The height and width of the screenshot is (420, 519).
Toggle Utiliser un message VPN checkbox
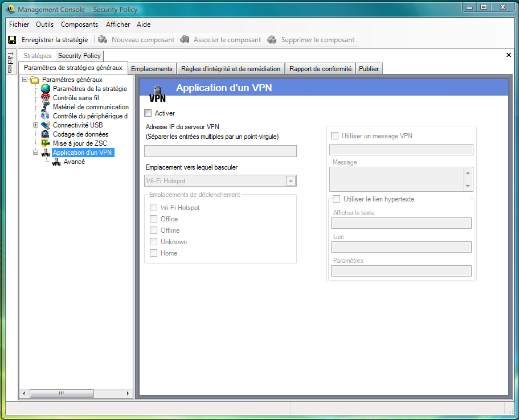(334, 135)
